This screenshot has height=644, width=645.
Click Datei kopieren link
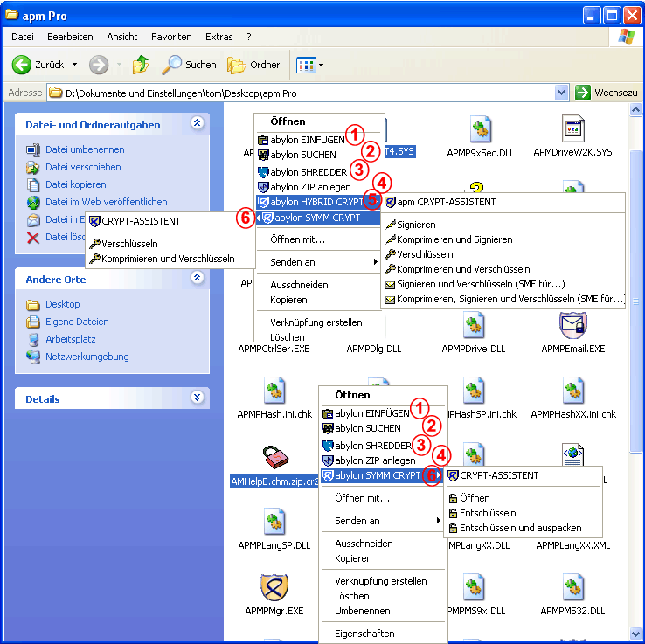pyautogui.click(x=76, y=184)
